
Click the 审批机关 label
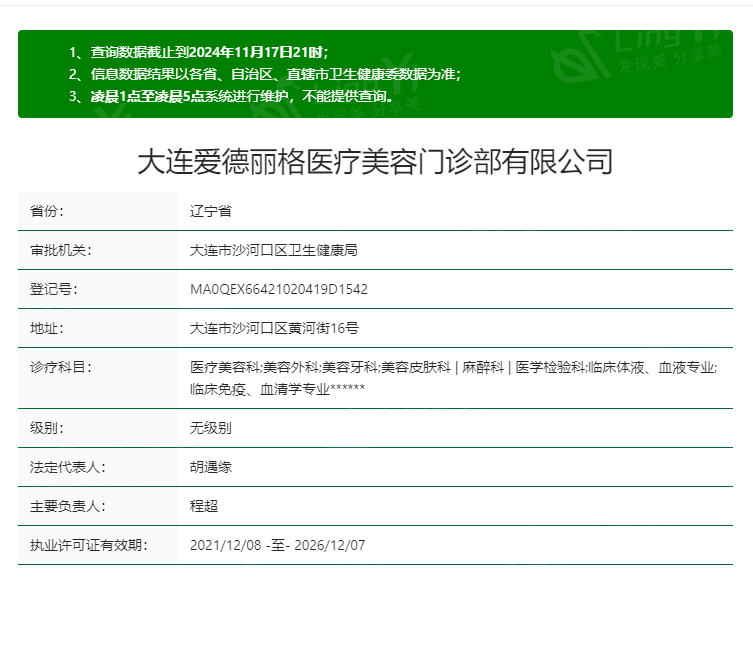tap(61, 250)
